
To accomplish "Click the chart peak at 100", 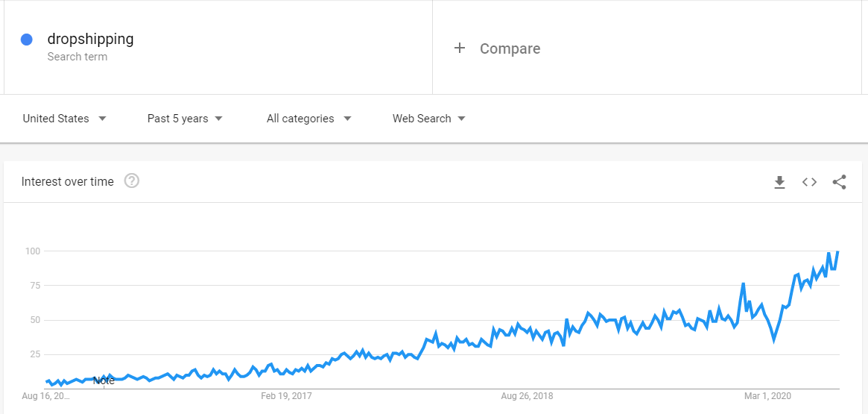I will point(838,251).
